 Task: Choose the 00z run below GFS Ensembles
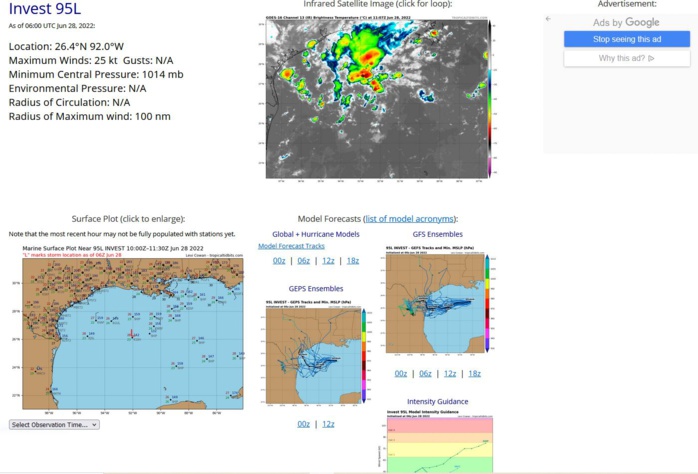400,373
